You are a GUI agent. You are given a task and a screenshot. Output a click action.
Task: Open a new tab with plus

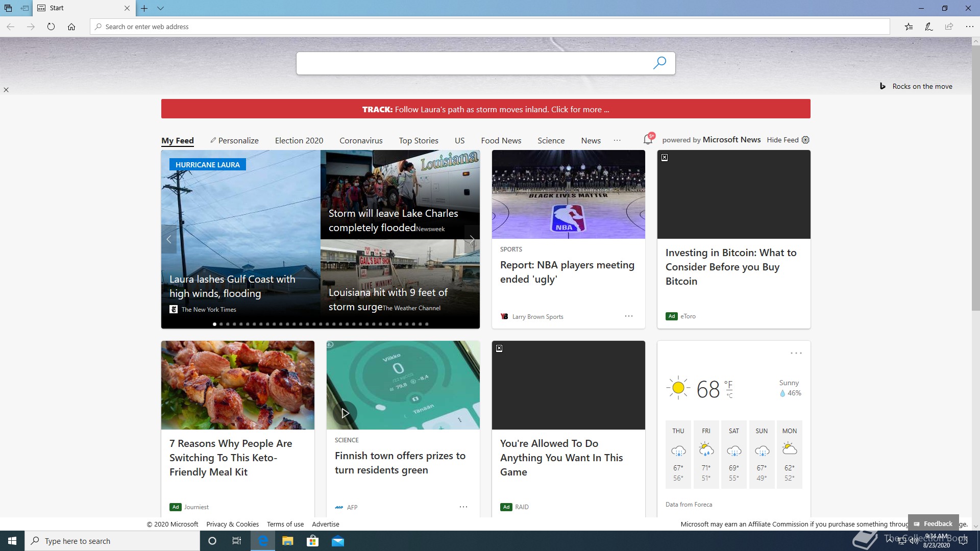click(144, 8)
